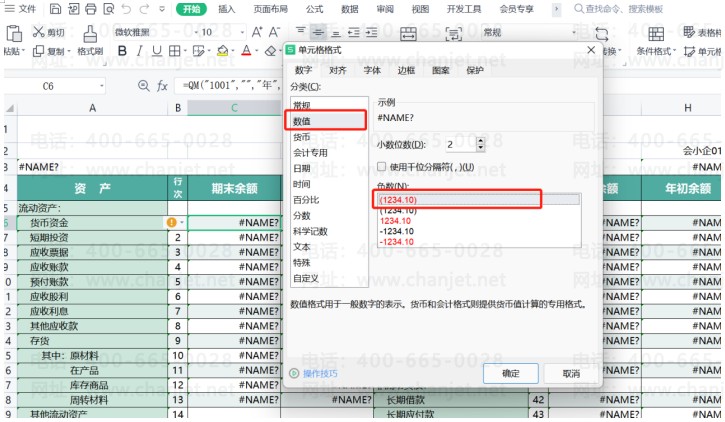Click the type conversion arrows icon
Screen dimensions: 725x422
602,33
